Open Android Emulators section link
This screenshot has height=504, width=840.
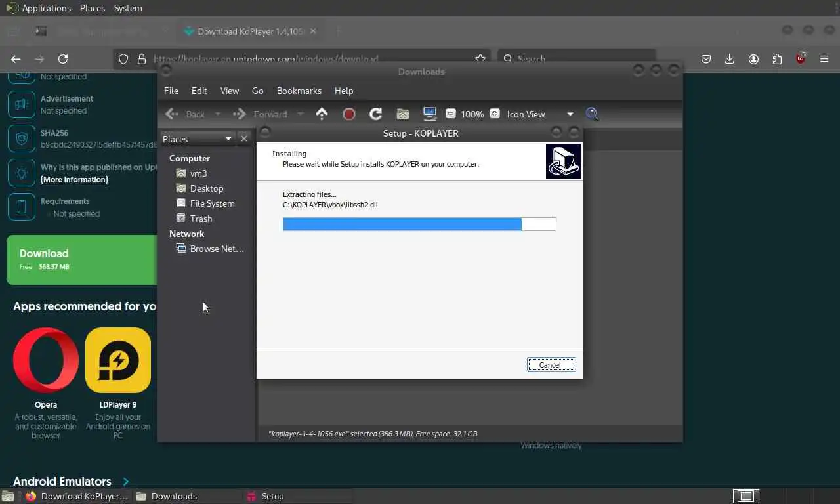62,482
